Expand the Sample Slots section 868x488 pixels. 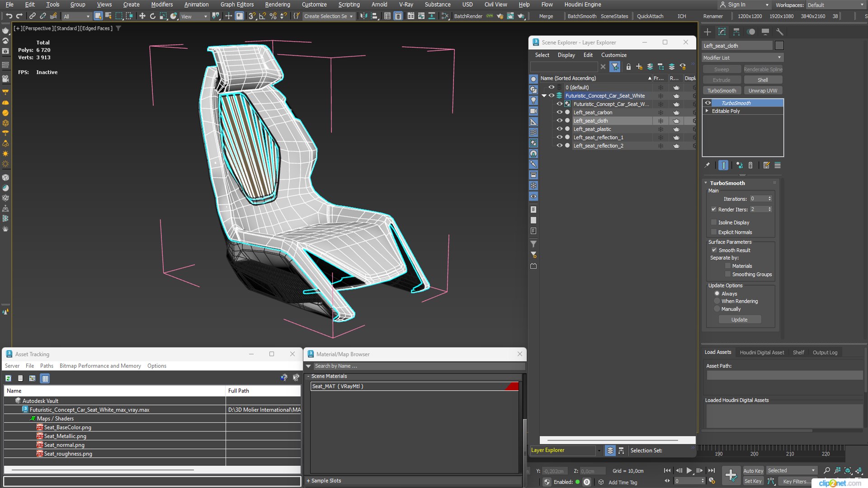(324, 481)
